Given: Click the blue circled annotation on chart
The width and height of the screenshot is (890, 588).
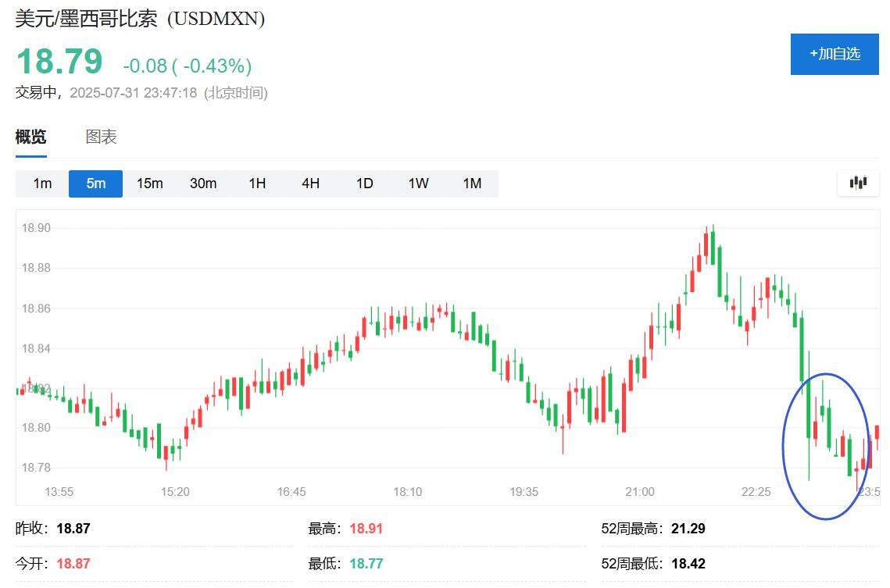Looking at the screenshot, I should tap(826, 446).
